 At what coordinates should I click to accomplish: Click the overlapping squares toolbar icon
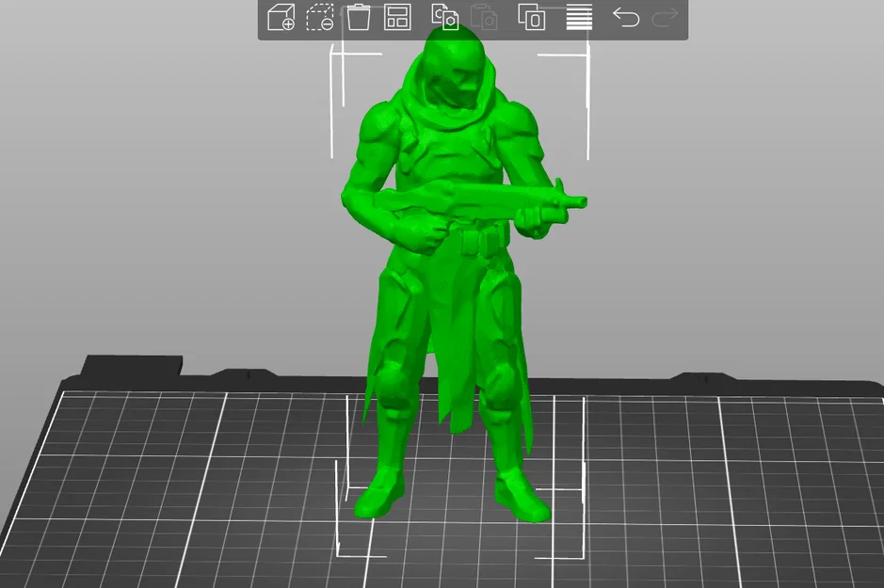pyautogui.click(x=532, y=17)
